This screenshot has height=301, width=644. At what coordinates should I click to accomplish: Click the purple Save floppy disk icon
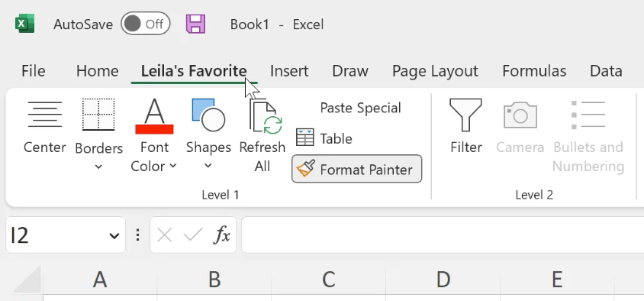(195, 24)
